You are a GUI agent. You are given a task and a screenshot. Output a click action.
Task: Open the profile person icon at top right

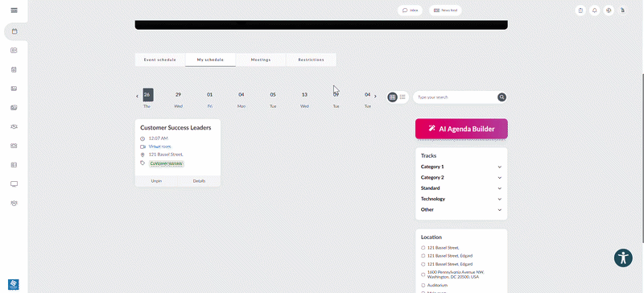pyautogui.click(x=622, y=10)
